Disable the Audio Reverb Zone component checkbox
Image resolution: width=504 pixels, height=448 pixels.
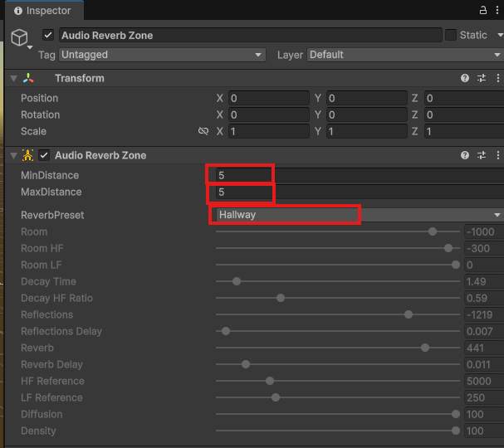(x=44, y=155)
